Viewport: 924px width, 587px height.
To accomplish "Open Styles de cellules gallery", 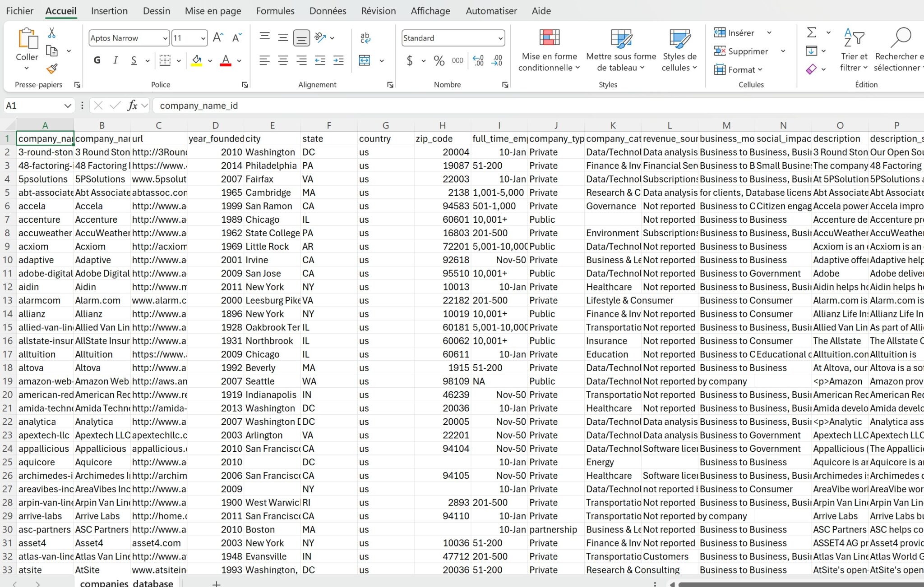I will (x=679, y=50).
